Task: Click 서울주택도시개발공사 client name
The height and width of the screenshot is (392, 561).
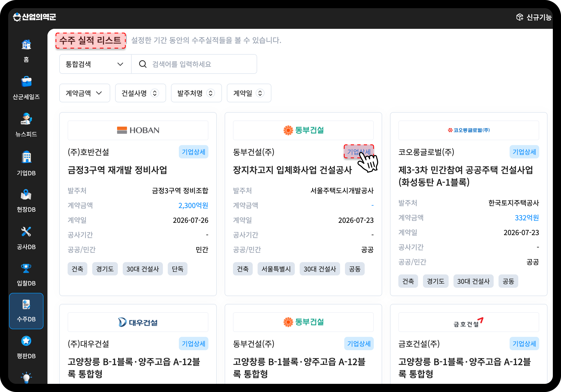Action: [x=342, y=191]
